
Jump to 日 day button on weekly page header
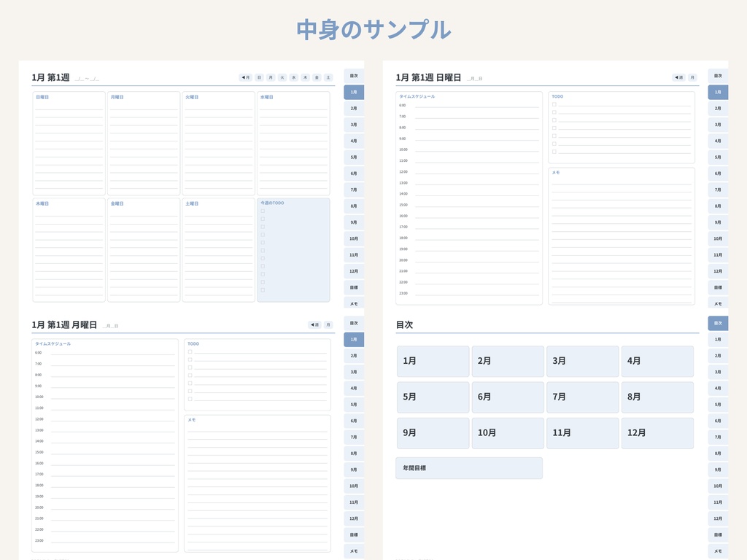259,77
